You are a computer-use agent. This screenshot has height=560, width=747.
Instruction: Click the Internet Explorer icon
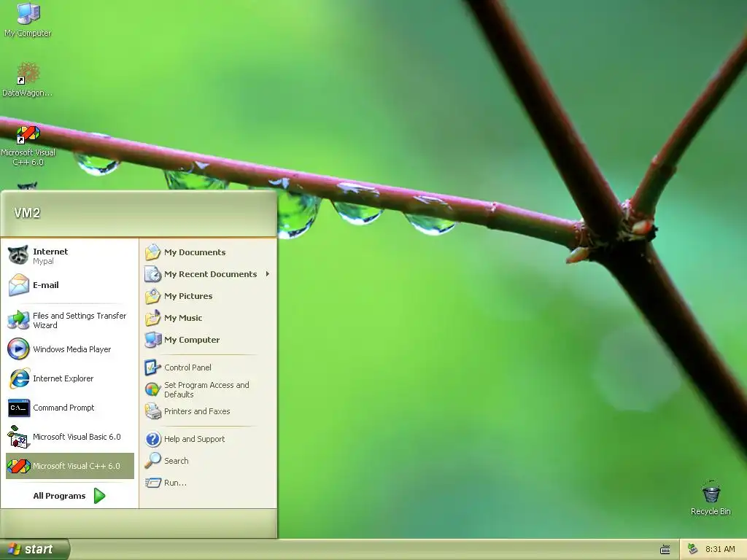(x=18, y=378)
